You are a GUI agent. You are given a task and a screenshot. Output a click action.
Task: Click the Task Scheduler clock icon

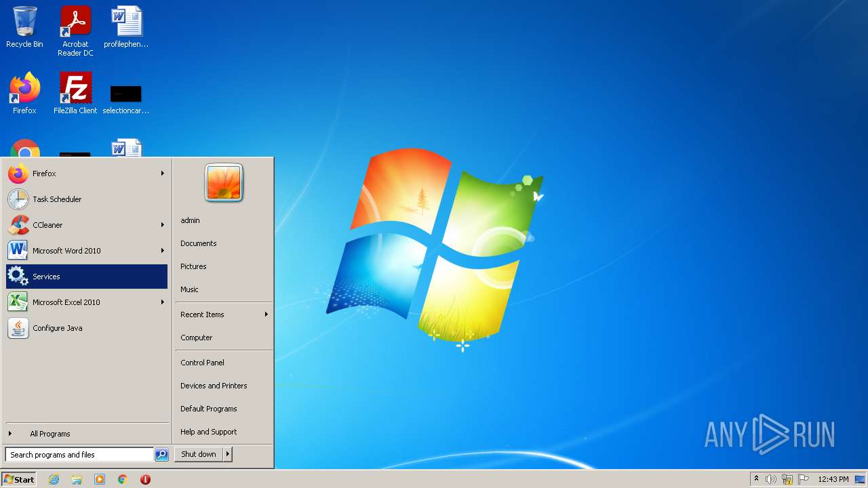click(x=18, y=199)
